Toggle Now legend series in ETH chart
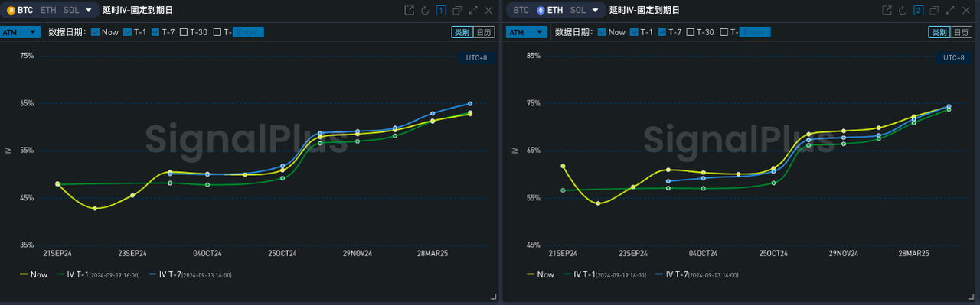The width and height of the screenshot is (980, 305). point(541,274)
